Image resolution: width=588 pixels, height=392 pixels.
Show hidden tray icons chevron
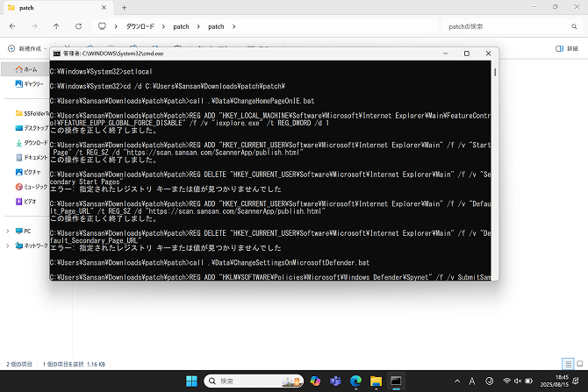[457, 381]
